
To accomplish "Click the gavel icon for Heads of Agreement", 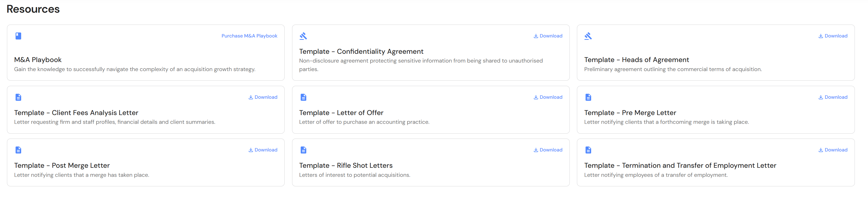I will [x=588, y=36].
